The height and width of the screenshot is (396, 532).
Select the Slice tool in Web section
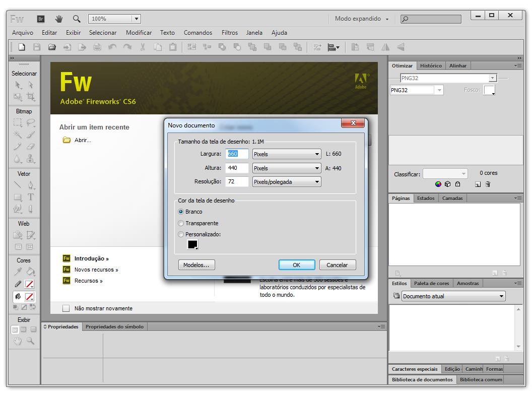point(31,235)
